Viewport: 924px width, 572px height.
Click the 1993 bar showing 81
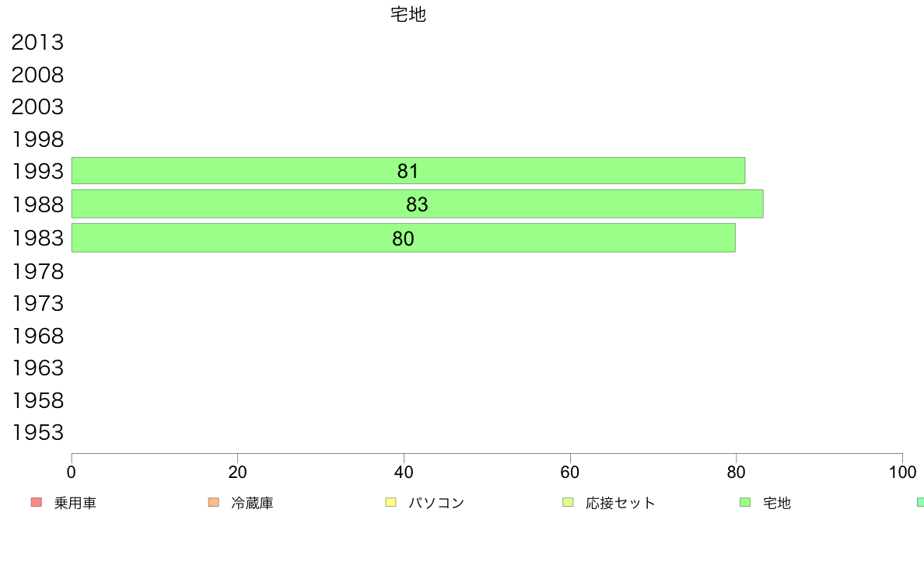tap(408, 171)
